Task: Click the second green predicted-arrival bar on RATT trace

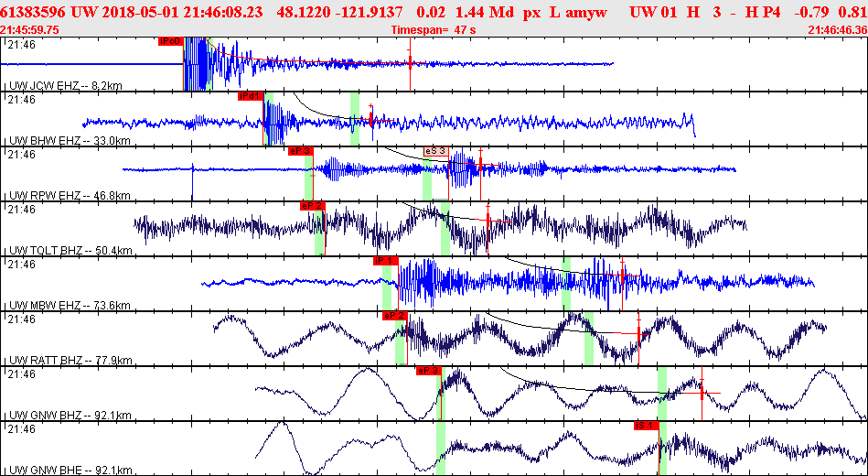Action: tap(588, 339)
